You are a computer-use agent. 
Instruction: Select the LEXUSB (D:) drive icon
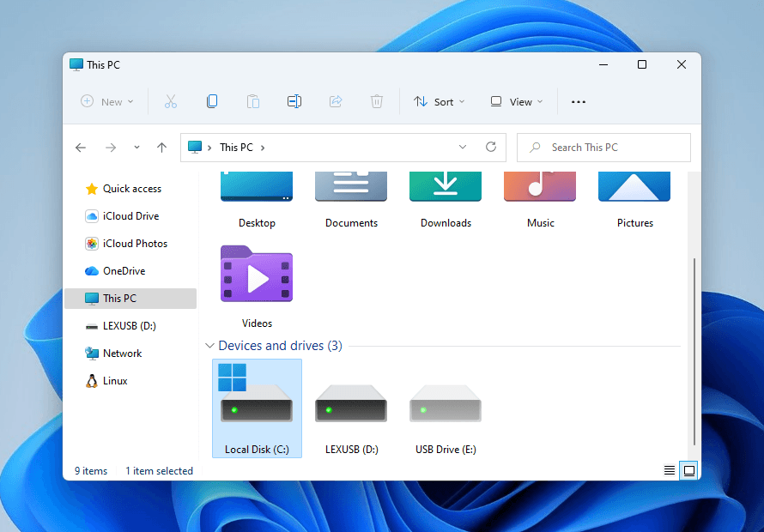351,403
